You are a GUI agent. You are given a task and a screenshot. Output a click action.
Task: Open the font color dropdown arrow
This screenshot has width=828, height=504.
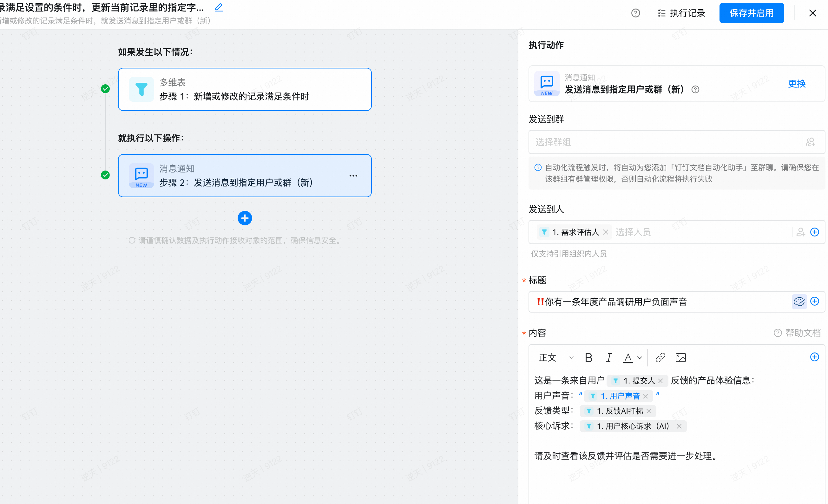pyautogui.click(x=640, y=358)
